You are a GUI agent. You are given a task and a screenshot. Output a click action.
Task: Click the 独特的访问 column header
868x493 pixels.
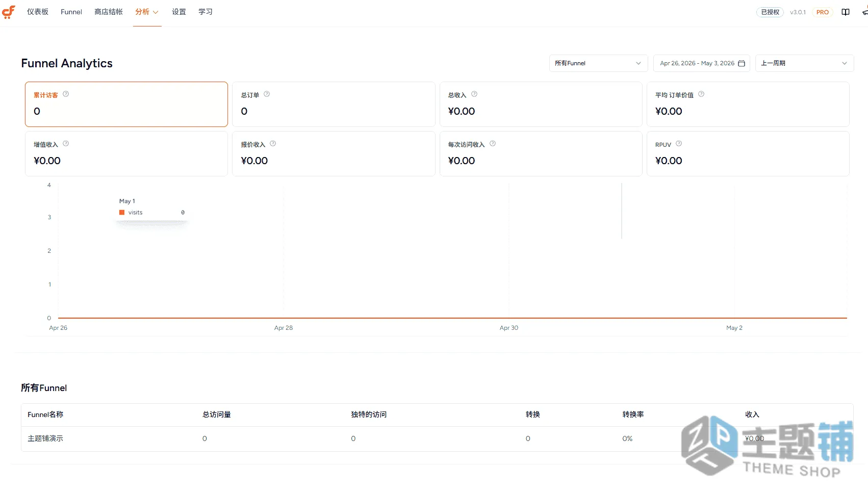click(x=369, y=414)
